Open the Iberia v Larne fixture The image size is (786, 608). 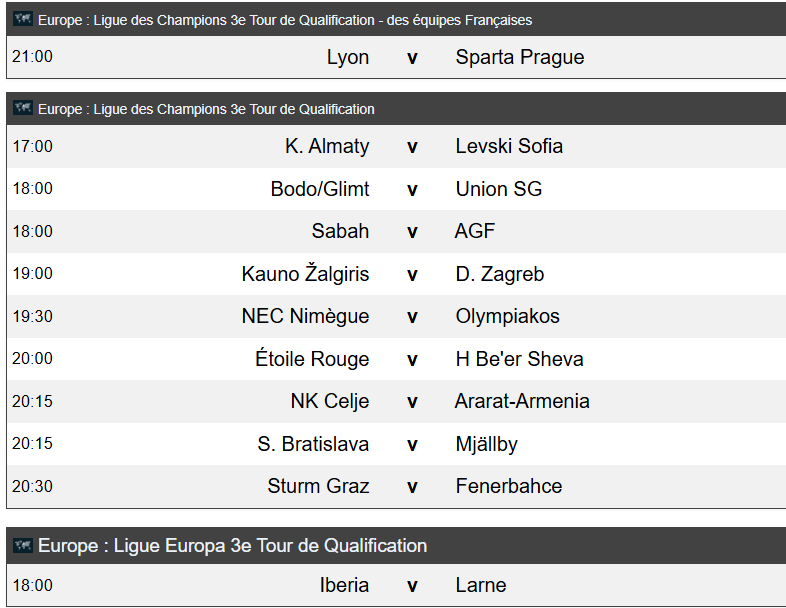point(397,585)
